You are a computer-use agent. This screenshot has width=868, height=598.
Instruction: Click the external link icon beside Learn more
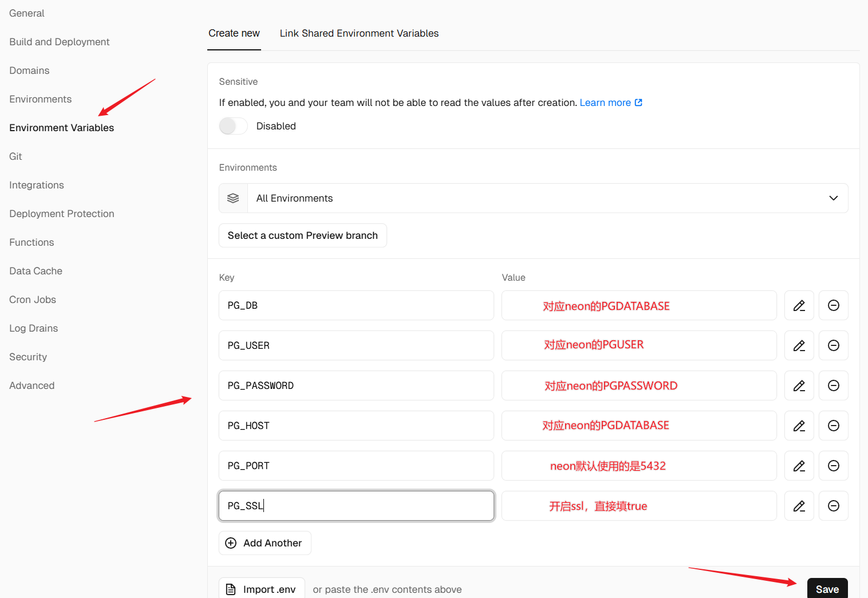click(638, 103)
